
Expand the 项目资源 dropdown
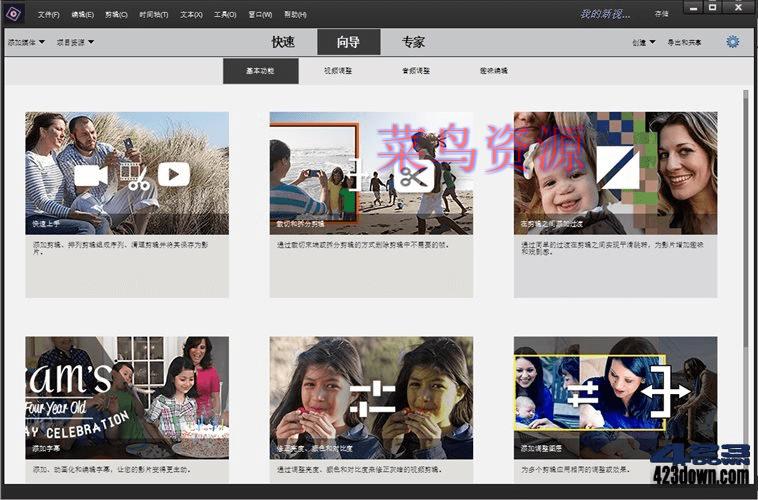75,43
